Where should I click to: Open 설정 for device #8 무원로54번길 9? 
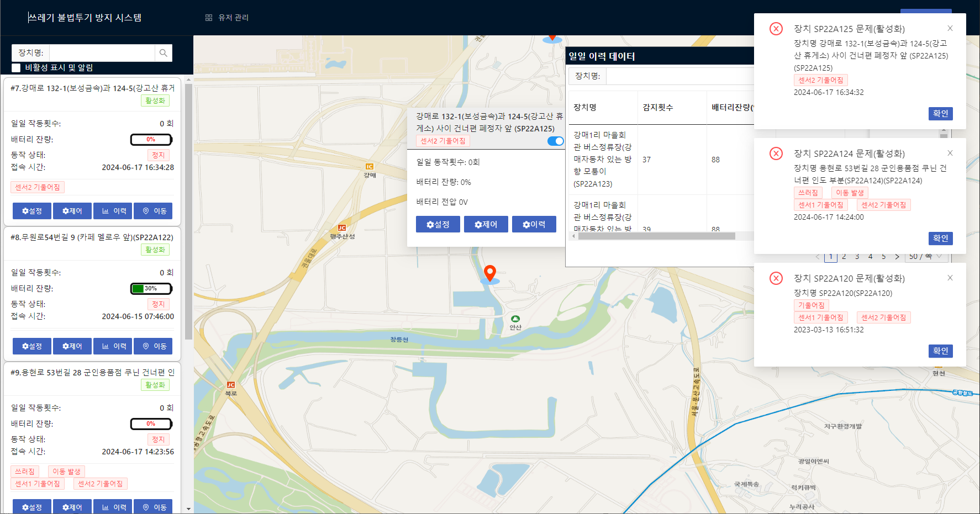pos(32,346)
